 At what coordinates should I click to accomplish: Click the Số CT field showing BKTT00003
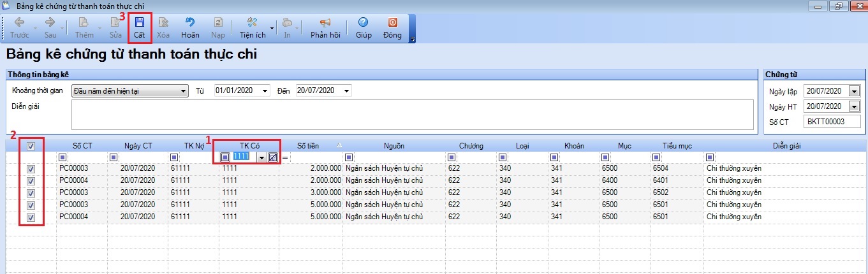tap(832, 121)
